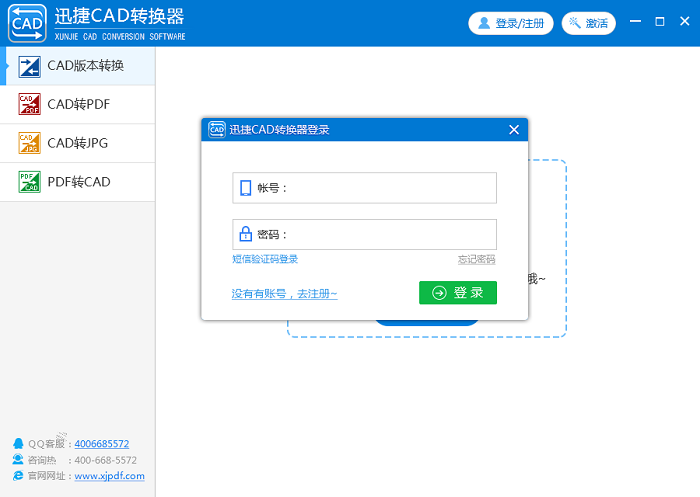Click the login dialog title CAD icon
The image size is (700, 497).
click(x=217, y=129)
